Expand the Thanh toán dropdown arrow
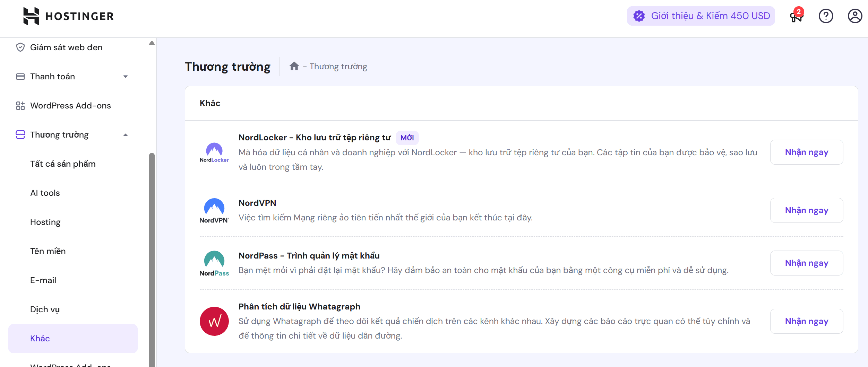868x367 pixels. [126, 76]
